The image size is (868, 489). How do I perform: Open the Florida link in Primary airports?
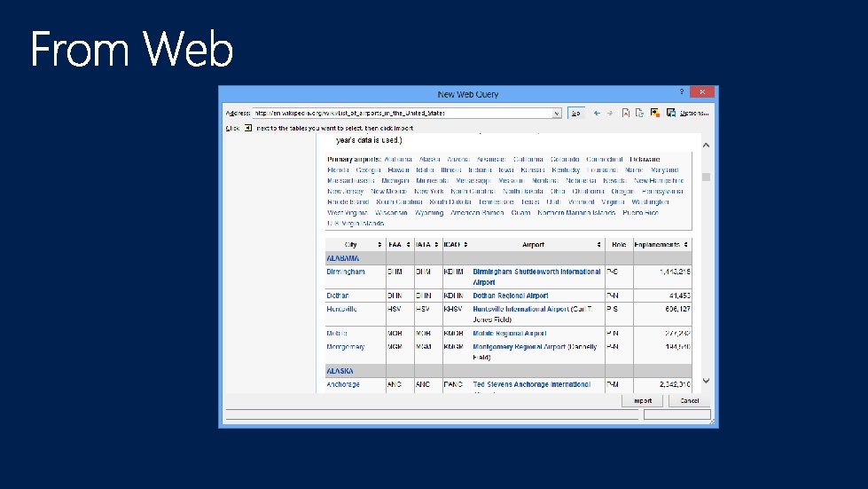(338, 170)
